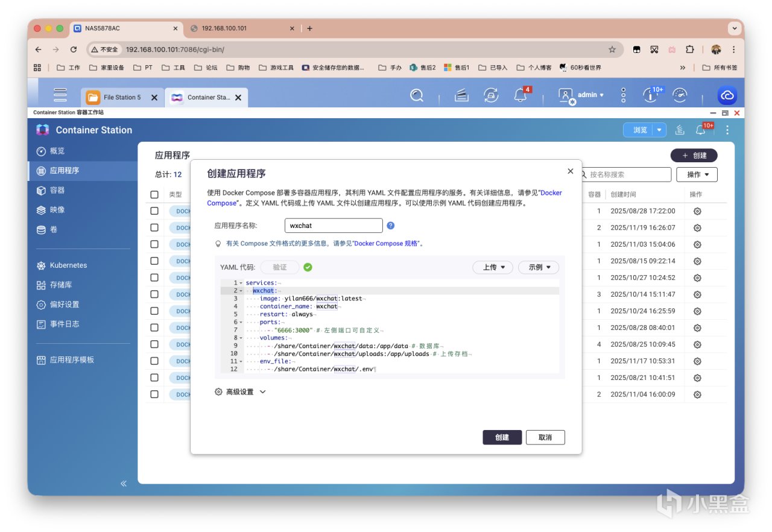
Task: Tick checkbox for row created 2025/11/19 16:26:07
Action: [154, 228]
